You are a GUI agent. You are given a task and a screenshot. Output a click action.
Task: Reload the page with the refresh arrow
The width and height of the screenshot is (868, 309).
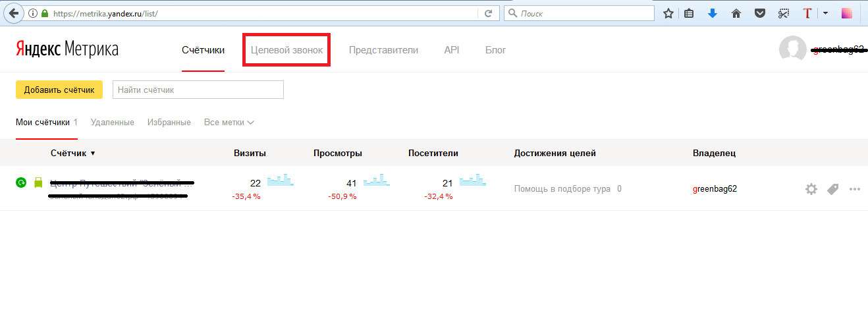coord(488,13)
